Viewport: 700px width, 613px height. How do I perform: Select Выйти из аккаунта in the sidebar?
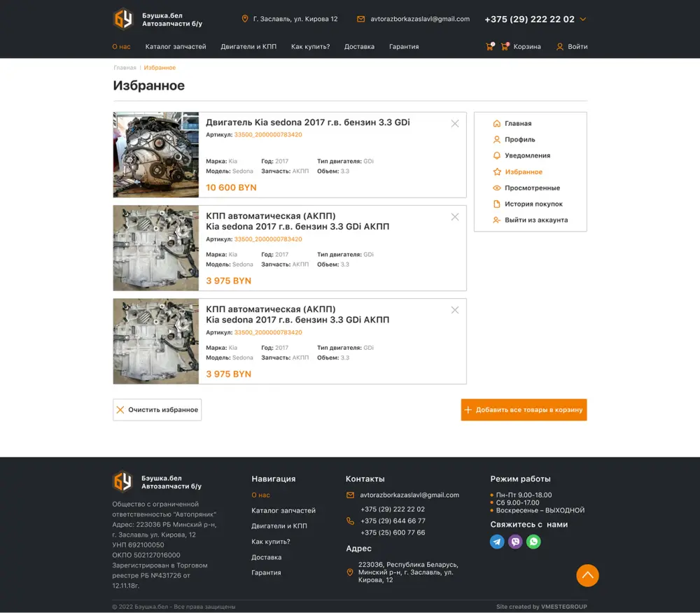click(536, 220)
